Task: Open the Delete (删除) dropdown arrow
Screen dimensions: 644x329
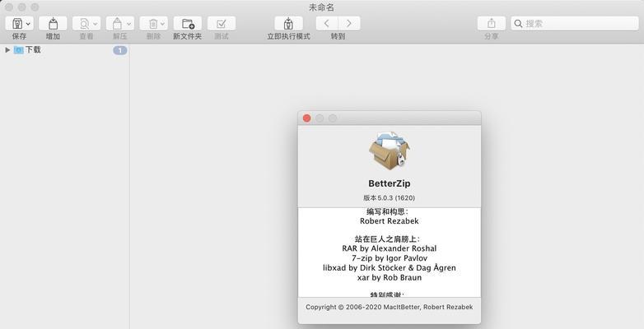Action: point(162,24)
